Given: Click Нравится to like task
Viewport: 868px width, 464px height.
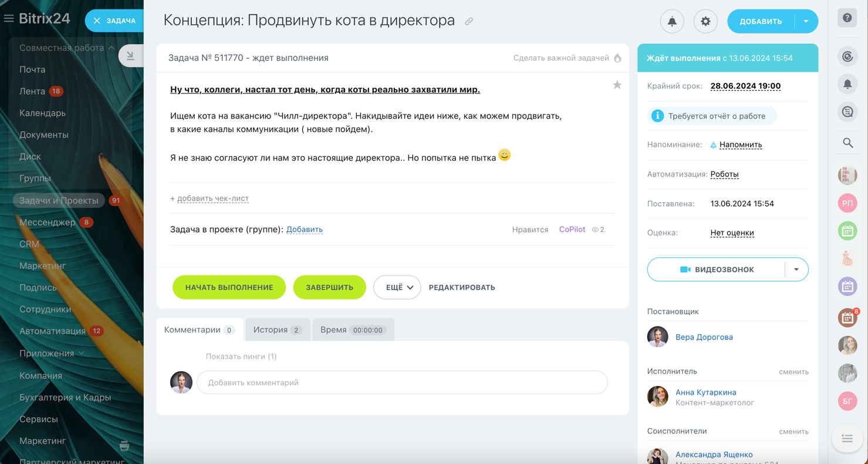Looking at the screenshot, I should (530, 230).
